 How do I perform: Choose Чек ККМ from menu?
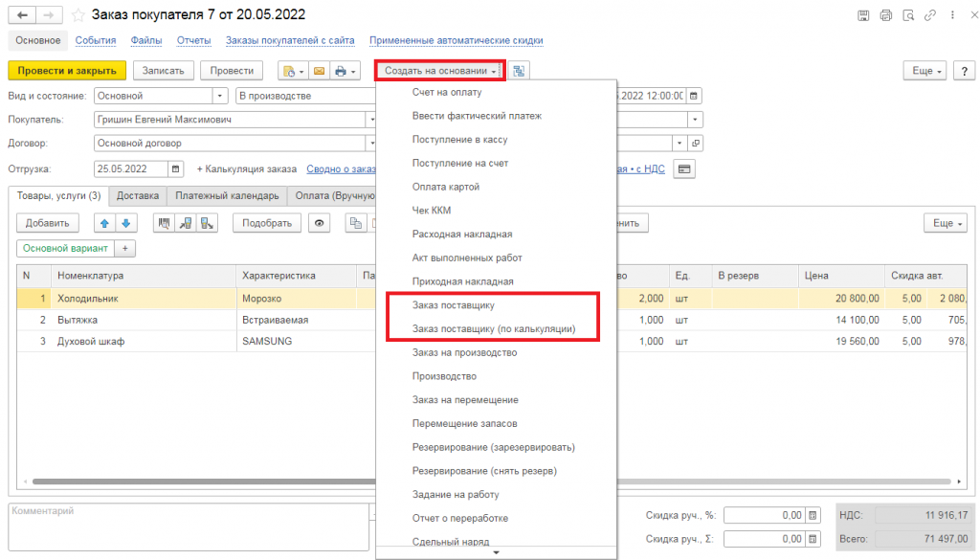tap(432, 210)
